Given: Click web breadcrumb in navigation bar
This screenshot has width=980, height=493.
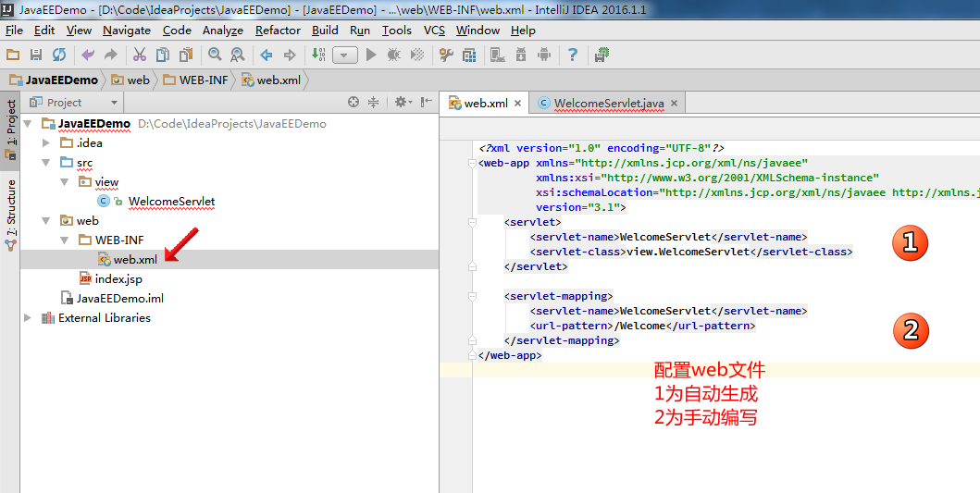Looking at the screenshot, I should [x=130, y=80].
